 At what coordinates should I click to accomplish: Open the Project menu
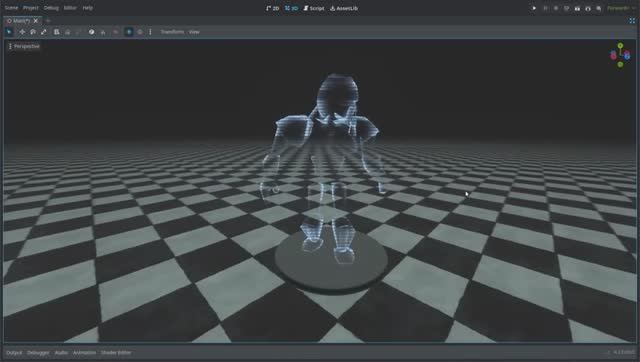(31, 8)
